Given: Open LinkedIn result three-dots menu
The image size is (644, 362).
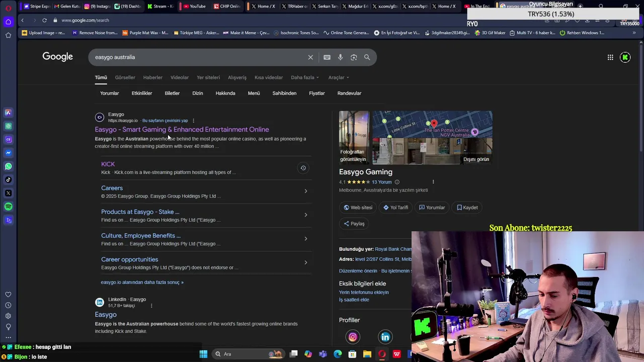Looking at the screenshot, I should click(151, 306).
